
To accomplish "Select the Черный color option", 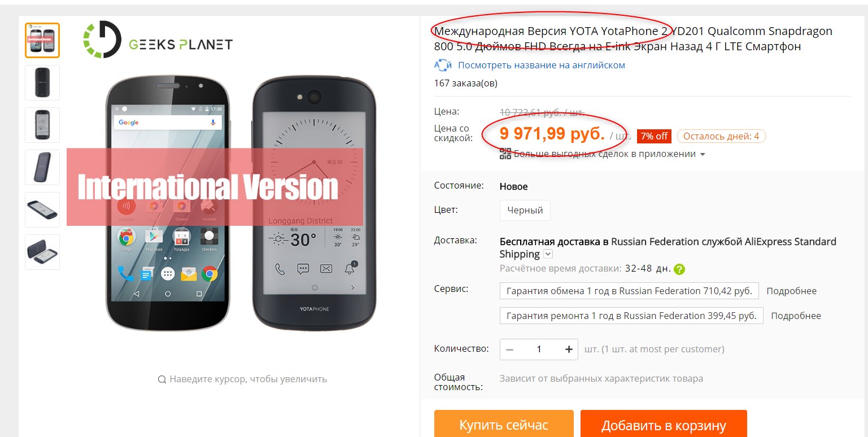I will click(x=525, y=211).
